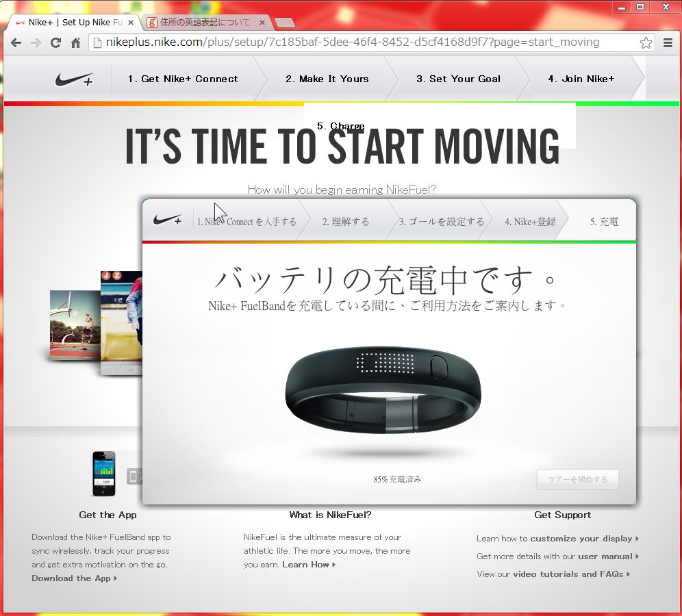Go back using browser back arrow
This screenshot has height=616, width=682.
pos(16,42)
